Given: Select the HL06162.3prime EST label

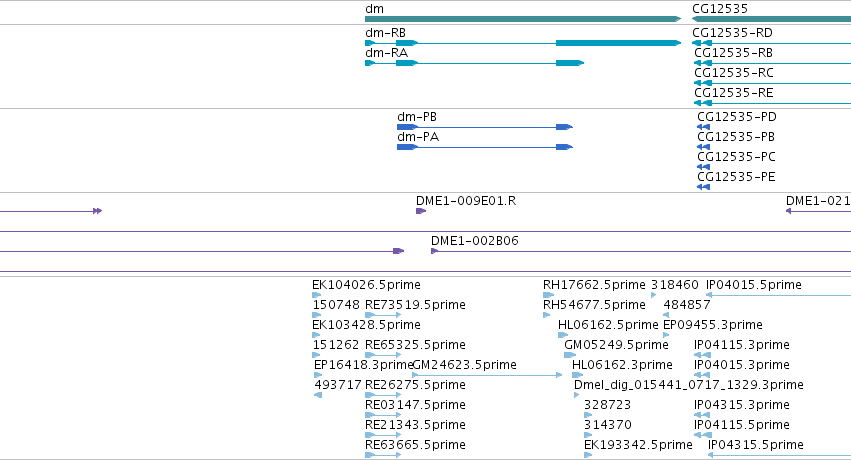Looking at the screenshot, I should 623,366.
